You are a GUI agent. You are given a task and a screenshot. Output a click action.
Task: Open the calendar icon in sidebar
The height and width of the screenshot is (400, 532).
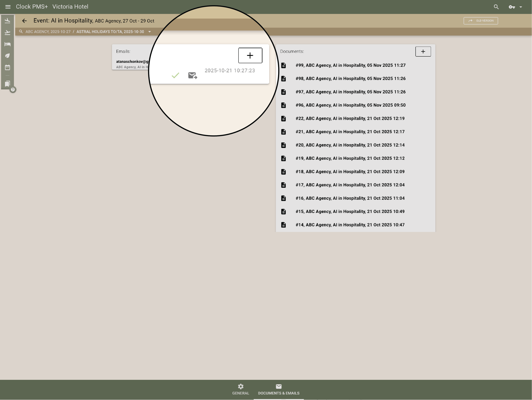tap(7, 67)
